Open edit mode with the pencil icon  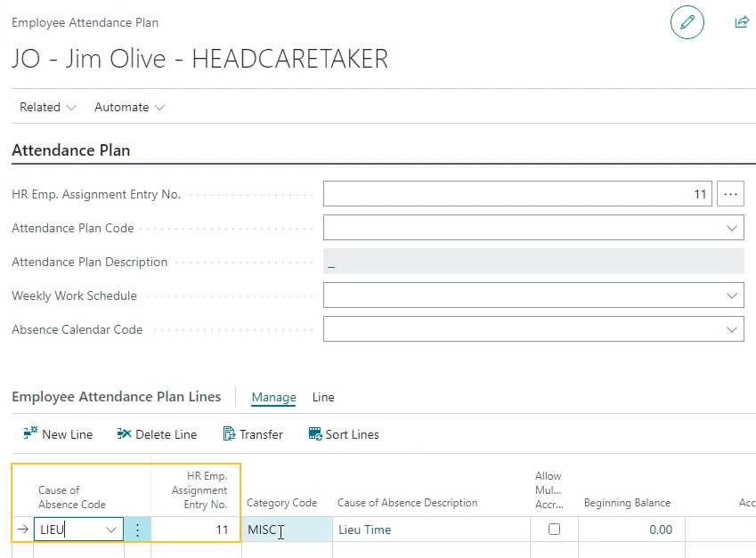pos(687,22)
